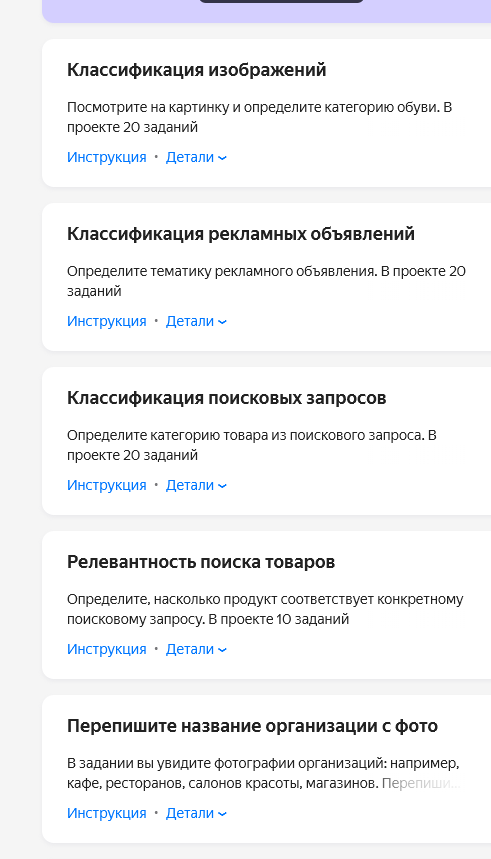The width and height of the screenshot is (491, 859).
Task: Click the product relevance description text
Action: click(x=265, y=609)
